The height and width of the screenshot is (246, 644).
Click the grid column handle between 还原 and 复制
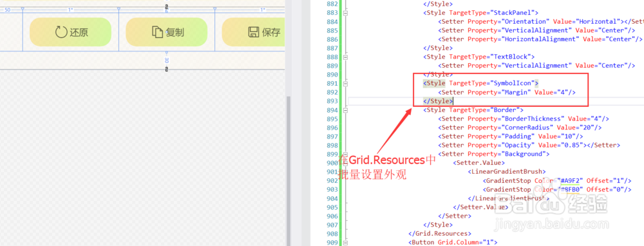tap(118, 8)
